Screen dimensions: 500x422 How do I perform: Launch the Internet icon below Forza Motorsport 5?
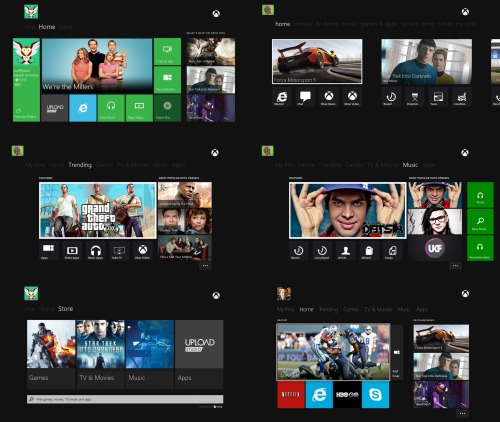point(282,97)
